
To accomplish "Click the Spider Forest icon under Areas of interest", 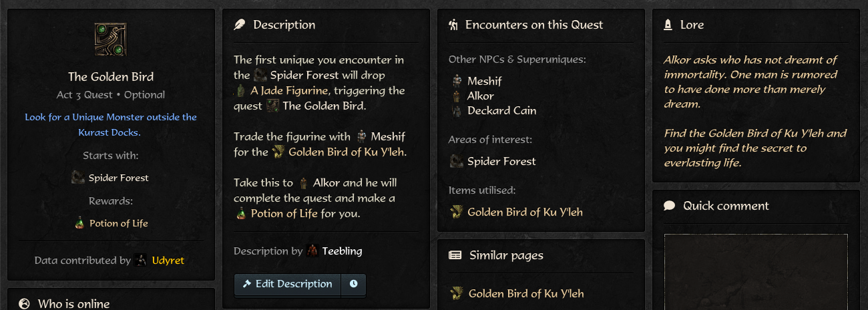I will (457, 161).
